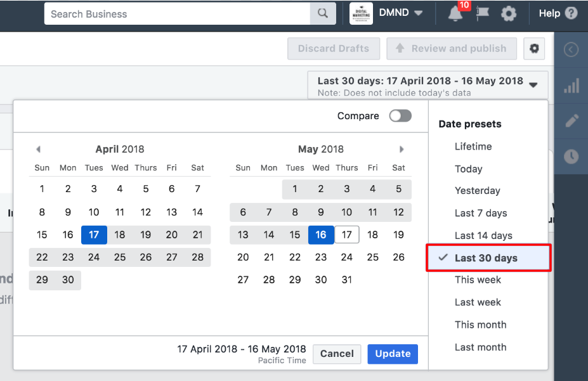Screen dimensions: 588x381
Task: Click the flag icon in top bar
Action: point(483,14)
